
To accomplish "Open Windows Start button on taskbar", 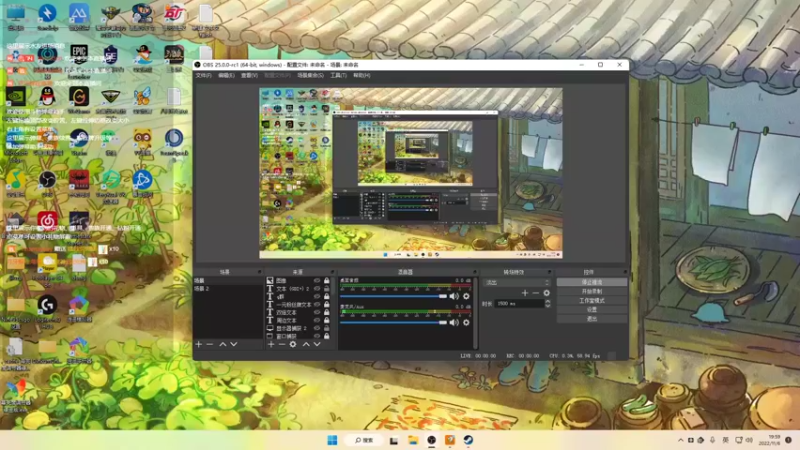I will (332, 440).
